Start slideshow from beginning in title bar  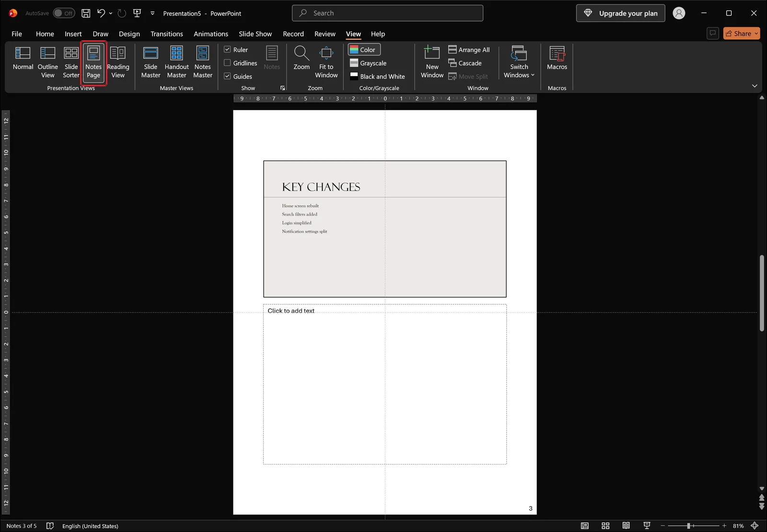(x=137, y=13)
